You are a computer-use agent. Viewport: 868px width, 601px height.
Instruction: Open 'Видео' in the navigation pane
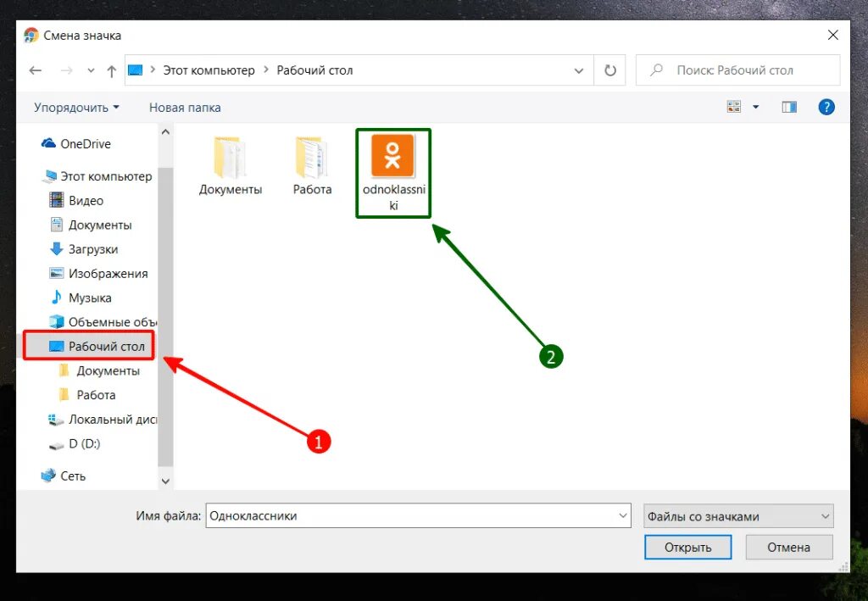[x=76, y=200]
